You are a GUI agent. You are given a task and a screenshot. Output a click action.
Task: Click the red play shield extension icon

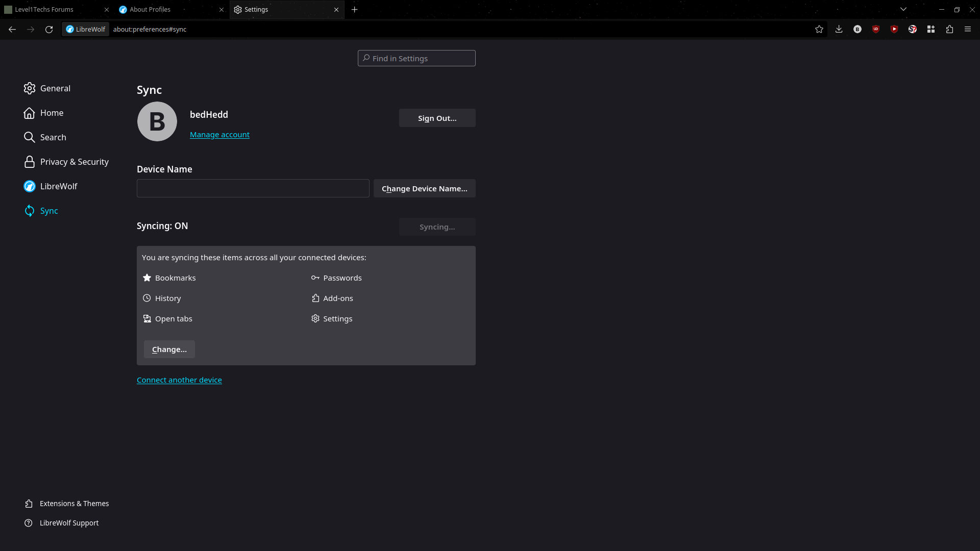pyautogui.click(x=894, y=29)
